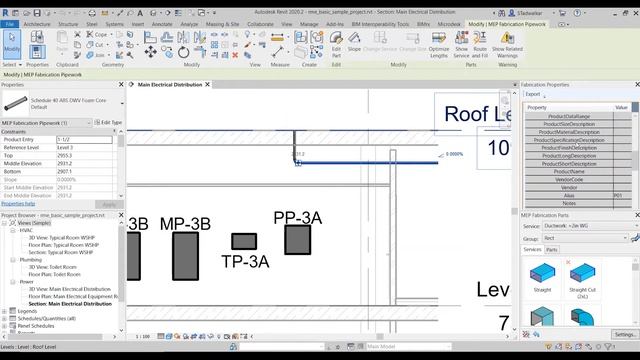Screen dimensions: 640x360
Task: Click the Offset tool icon in Modify panel
Action: (167, 38)
